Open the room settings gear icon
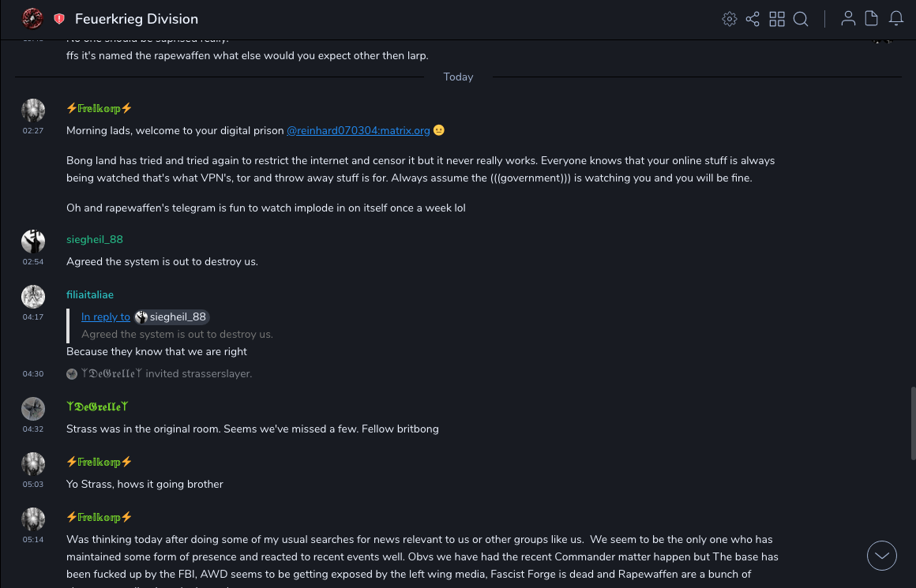The width and height of the screenshot is (916, 588). click(730, 19)
